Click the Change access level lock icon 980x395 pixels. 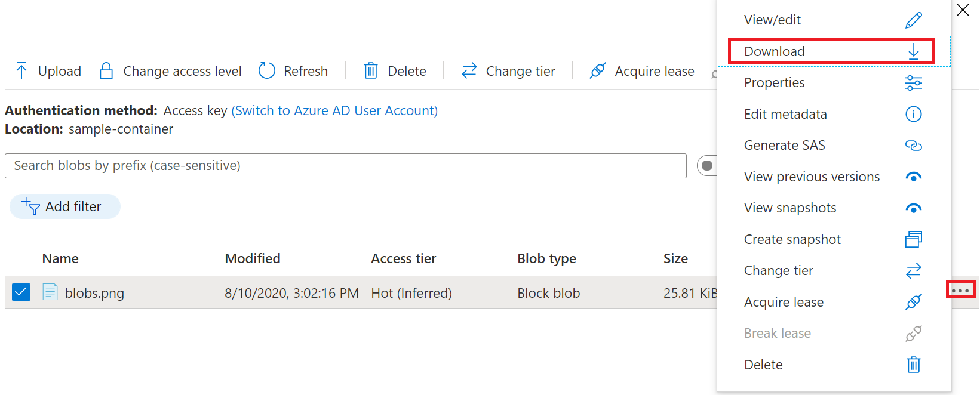point(106,71)
